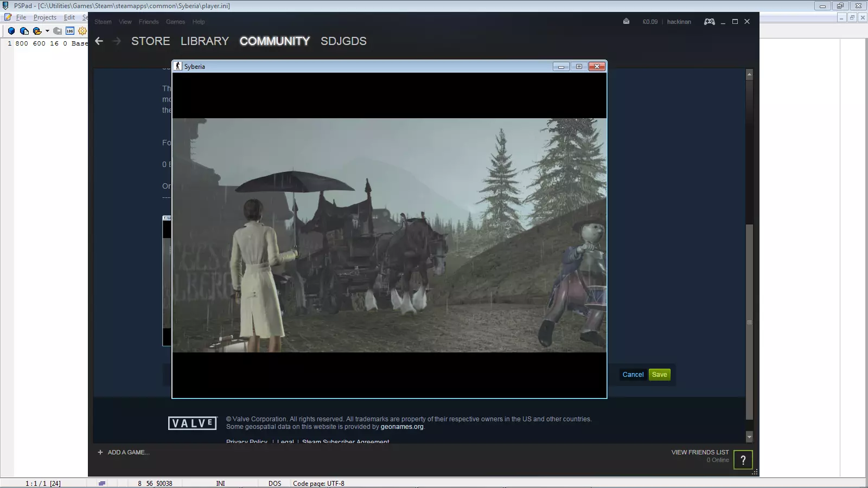Close the Steam client window
Viewport: 868px width, 488px height.
[x=747, y=22]
